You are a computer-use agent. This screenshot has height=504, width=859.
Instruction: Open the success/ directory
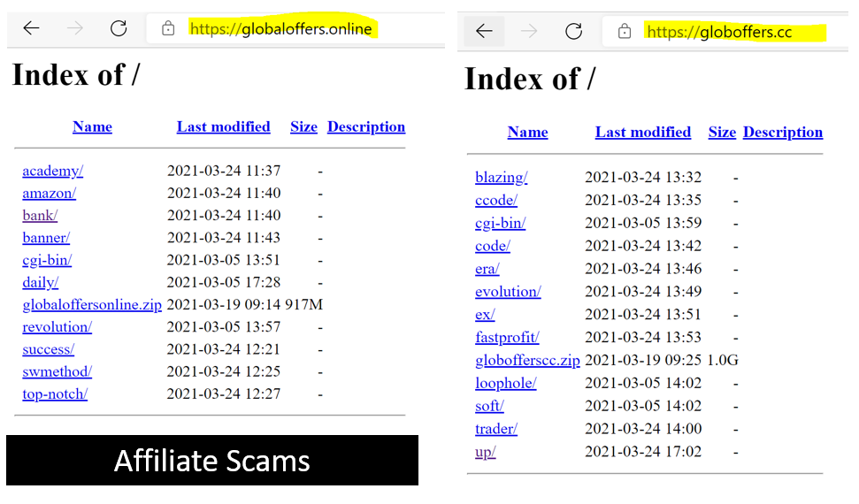[48, 349]
